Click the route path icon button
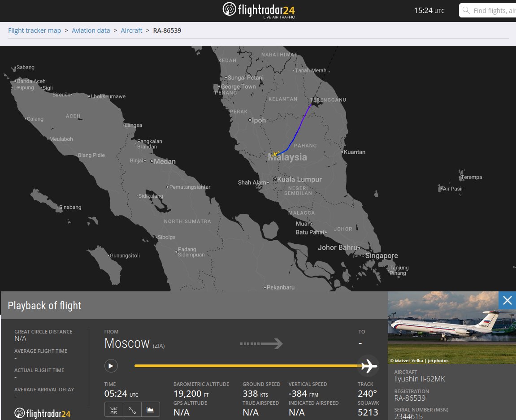Viewport: 516px width, 420px height. (x=132, y=410)
